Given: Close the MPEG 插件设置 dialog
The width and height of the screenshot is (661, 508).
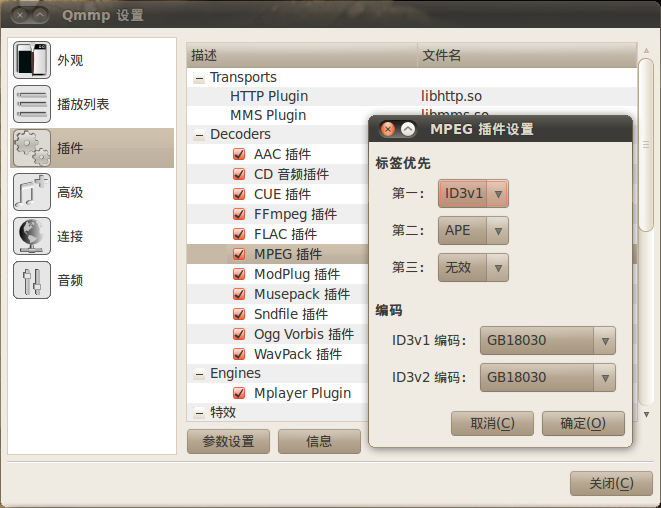Looking at the screenshot, I should coord(388,129).
